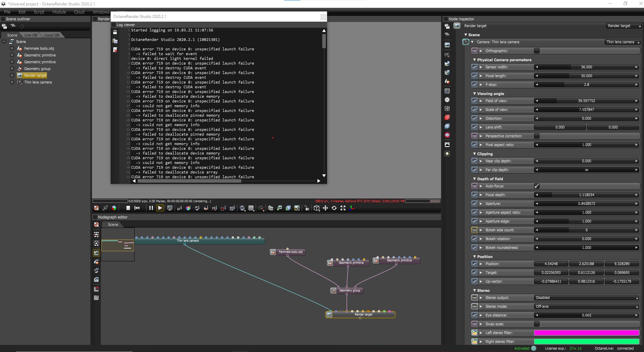
Task: Toggle the Perspective correction checkbox
Action: click(x=537, y=136)
